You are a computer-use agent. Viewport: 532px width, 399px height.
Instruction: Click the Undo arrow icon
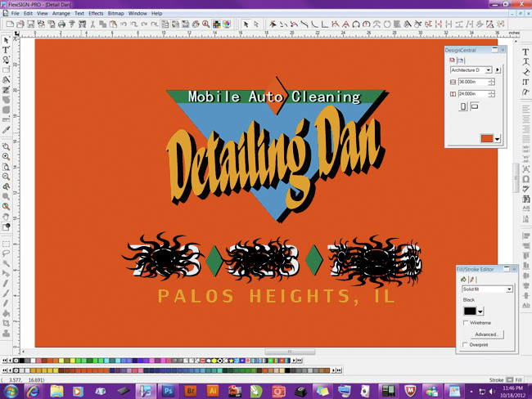click(x=124, y=24)
